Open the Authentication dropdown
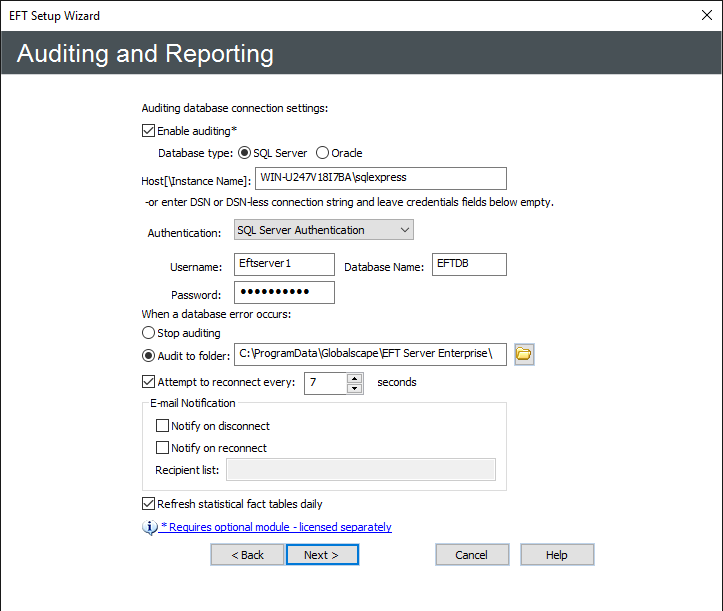 pyautogui.click(x=323, y=230)
